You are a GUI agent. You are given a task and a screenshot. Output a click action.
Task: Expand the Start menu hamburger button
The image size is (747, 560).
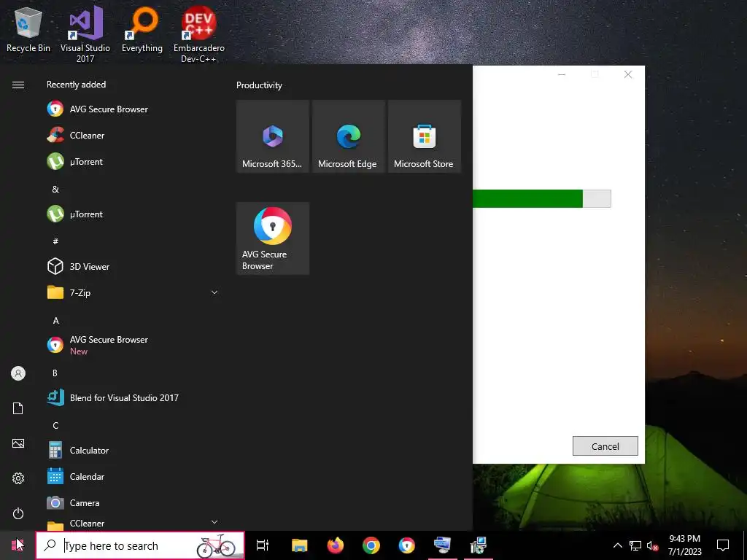pos(18,85)
